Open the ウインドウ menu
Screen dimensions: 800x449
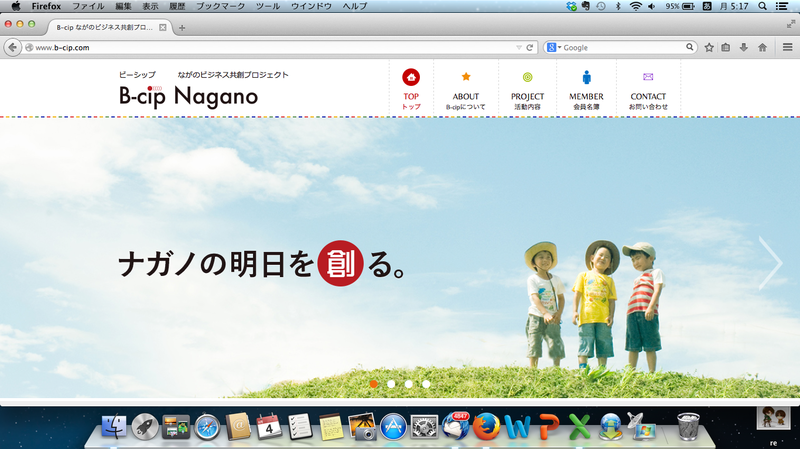[x=311, y=6]
